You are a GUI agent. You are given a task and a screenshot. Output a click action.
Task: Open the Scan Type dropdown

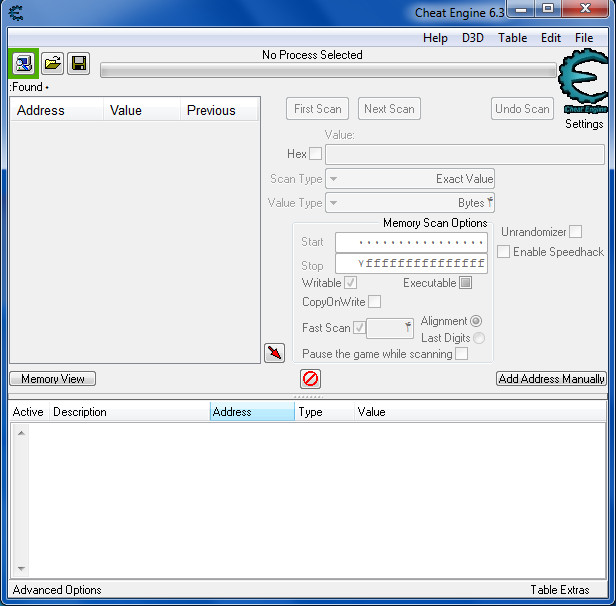point(410,179)
